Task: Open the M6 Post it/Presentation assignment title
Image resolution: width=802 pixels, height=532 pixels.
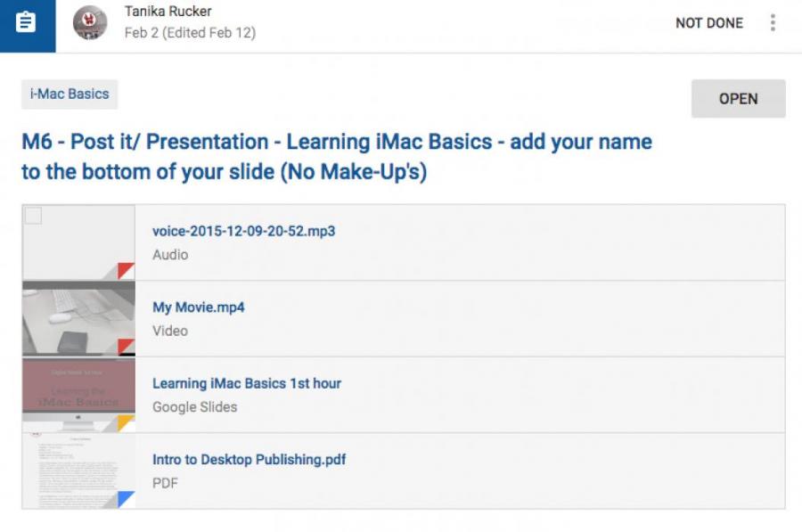Action: click(336, 156)
